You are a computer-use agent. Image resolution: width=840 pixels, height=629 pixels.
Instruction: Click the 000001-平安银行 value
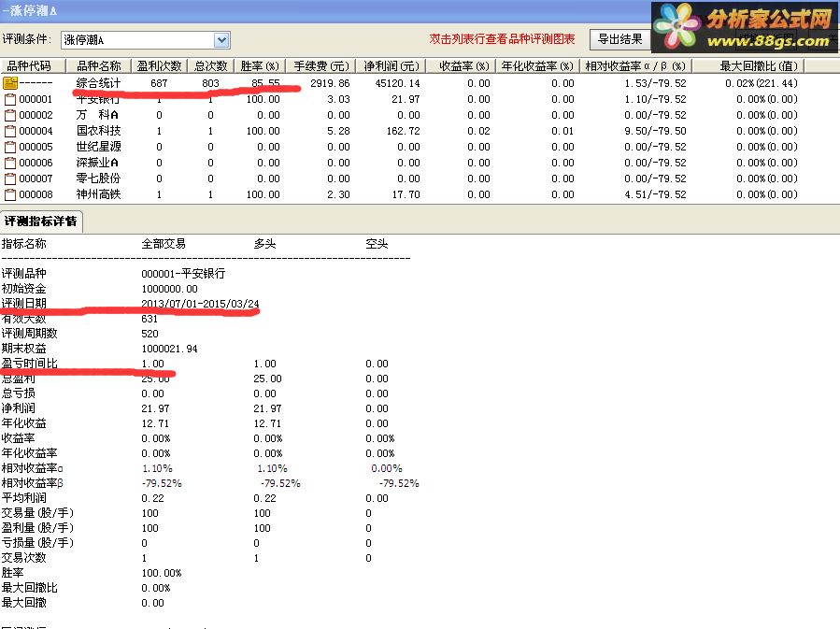point(183,274)
